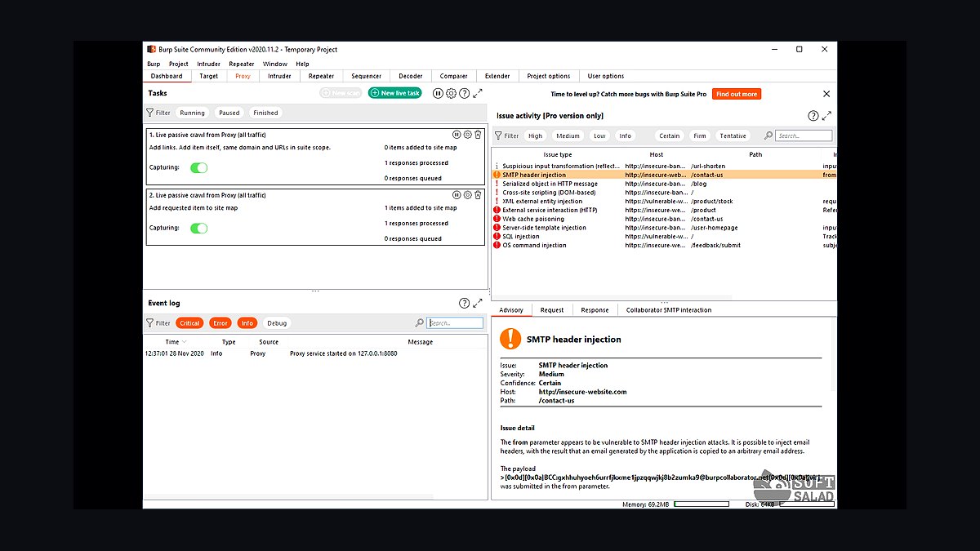
Task: Open the Collaborator SMTP interaction tab
Action: coord(669,310)
